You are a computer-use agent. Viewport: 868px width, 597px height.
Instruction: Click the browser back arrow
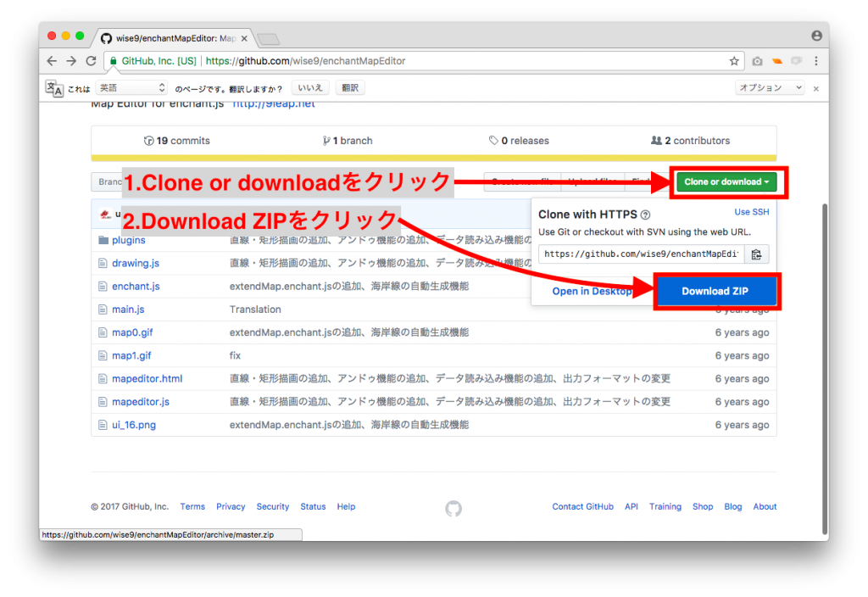coord(52,61)
